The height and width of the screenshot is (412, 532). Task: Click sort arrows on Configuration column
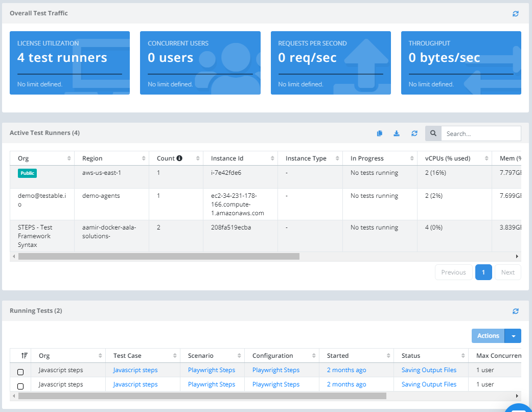point(314,356)
